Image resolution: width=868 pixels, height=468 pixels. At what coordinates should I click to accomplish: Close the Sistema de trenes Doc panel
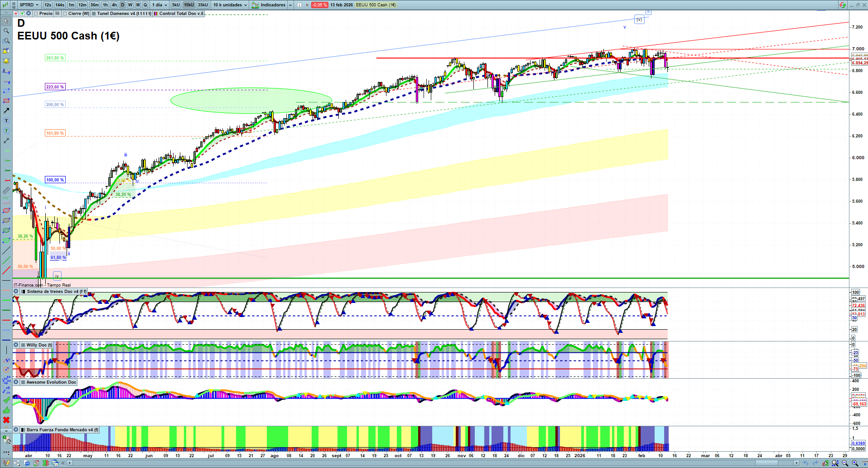tap(16, 292)
